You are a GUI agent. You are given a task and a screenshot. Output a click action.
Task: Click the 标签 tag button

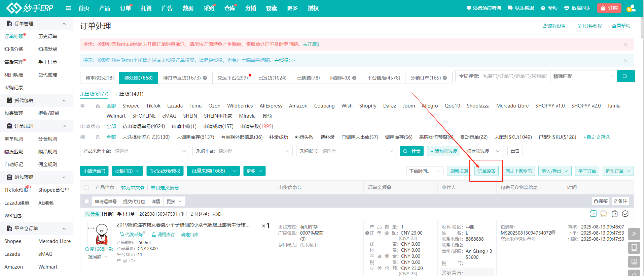pos(601,201)
